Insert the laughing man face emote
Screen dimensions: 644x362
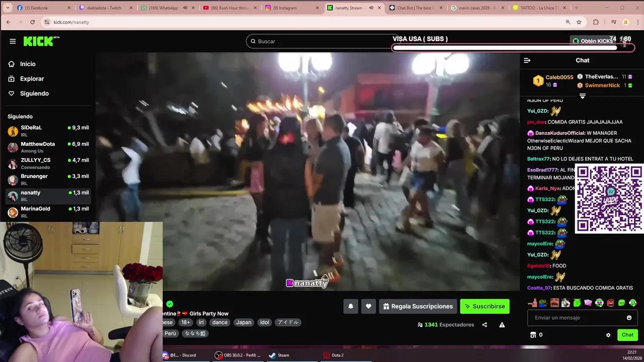[554, 303]
